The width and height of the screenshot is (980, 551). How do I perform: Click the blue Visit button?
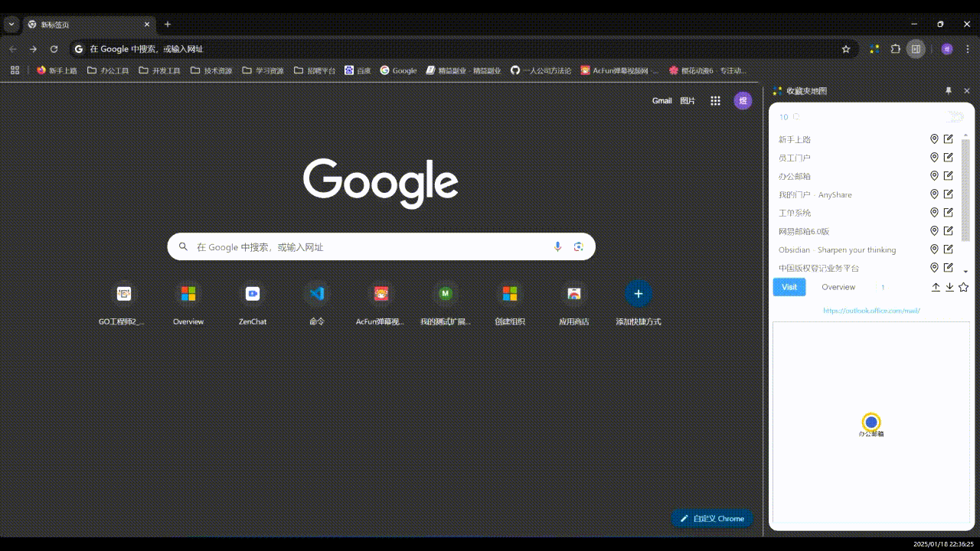click(x=789, y=287)
